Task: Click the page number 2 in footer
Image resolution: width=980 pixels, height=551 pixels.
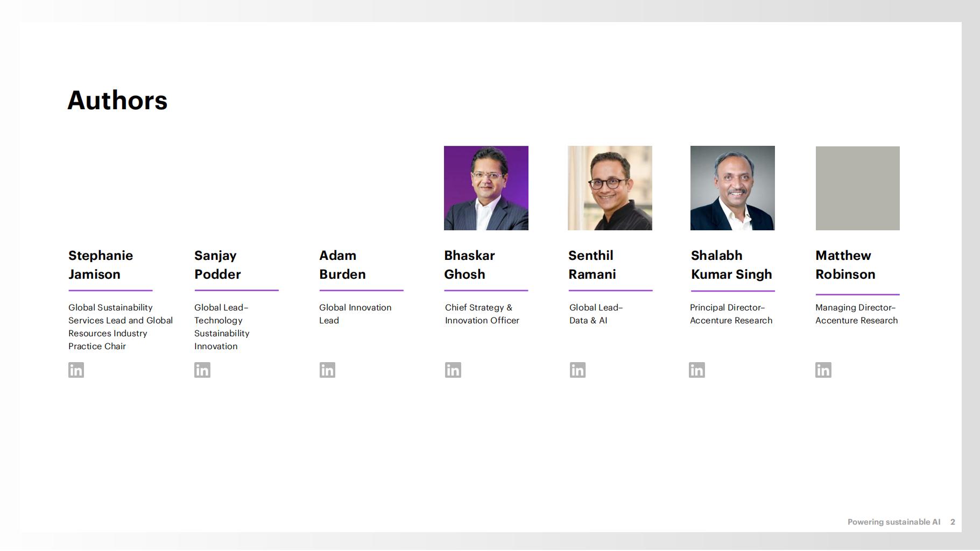Action: [953, 522]
